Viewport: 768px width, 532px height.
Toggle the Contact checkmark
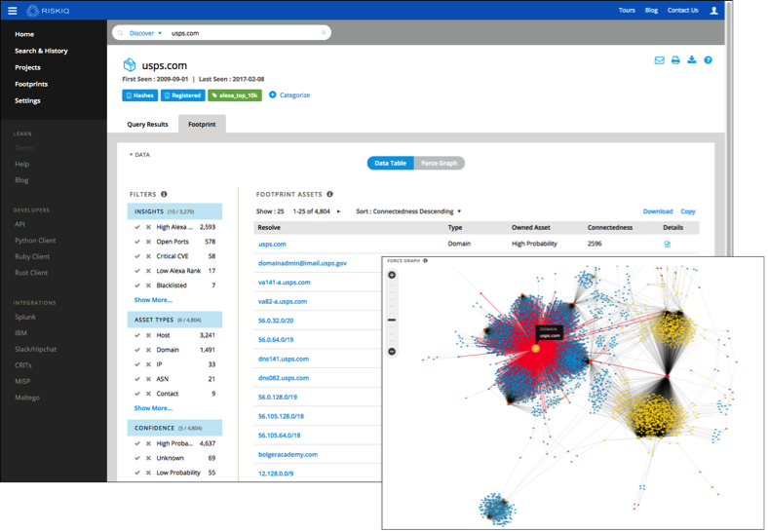tap(137, 394)
